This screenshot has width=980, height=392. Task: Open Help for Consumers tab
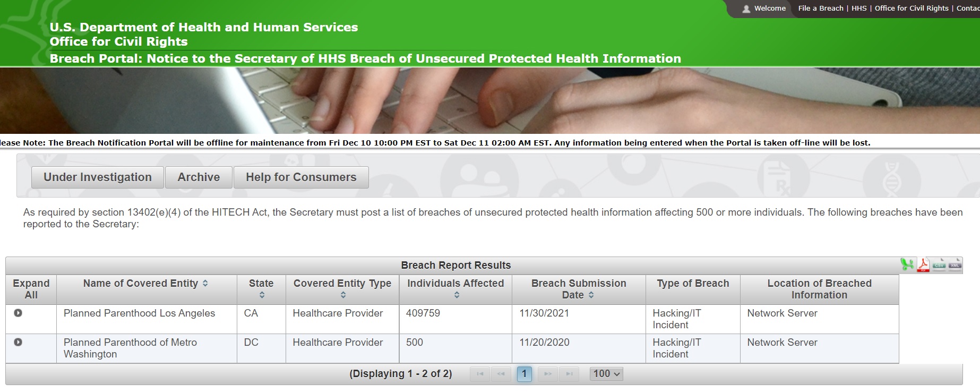tap(301, 177)
